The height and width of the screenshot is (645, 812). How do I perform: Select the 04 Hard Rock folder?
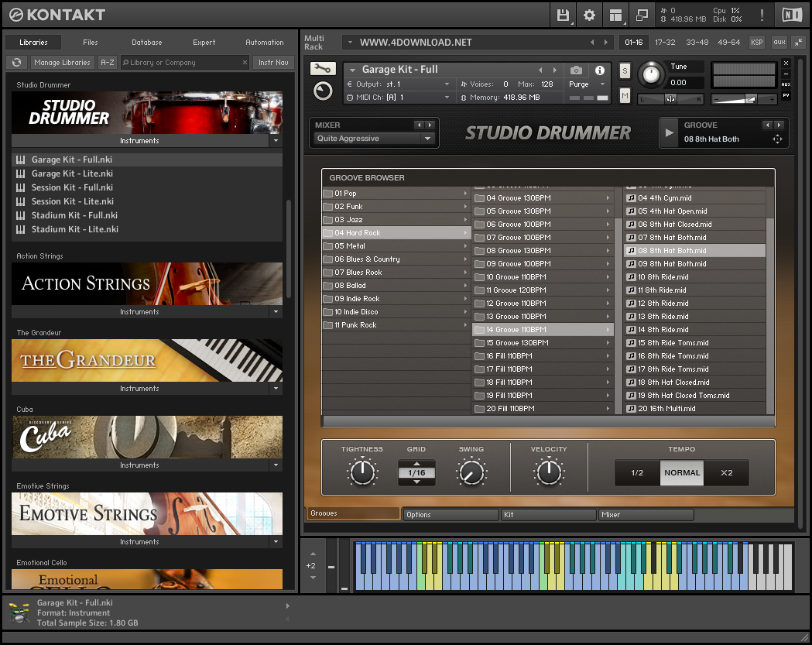click(396, 232)
